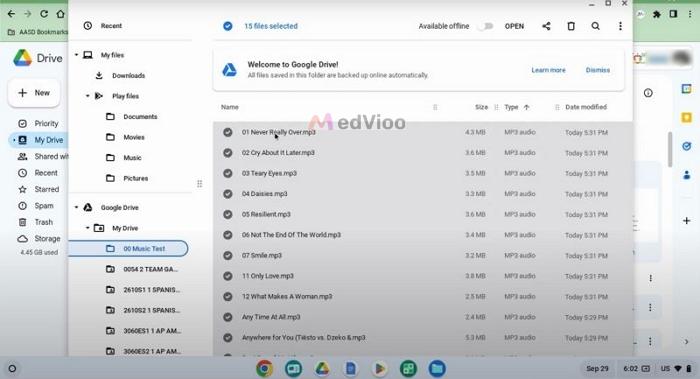The image size is (700, 379).
Task: Dismiss the Welcome to Google Drive banner
Action: pyautogui.click(x=598, y=70)
